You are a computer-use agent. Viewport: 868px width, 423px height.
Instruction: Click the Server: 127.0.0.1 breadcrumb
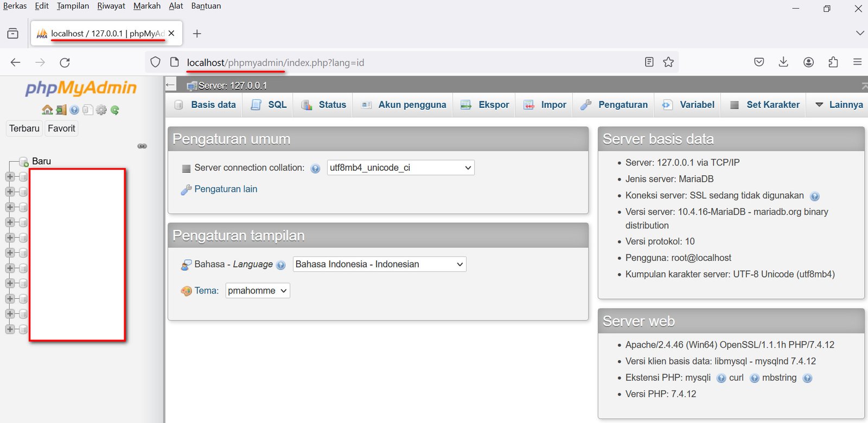coord(232,86)
